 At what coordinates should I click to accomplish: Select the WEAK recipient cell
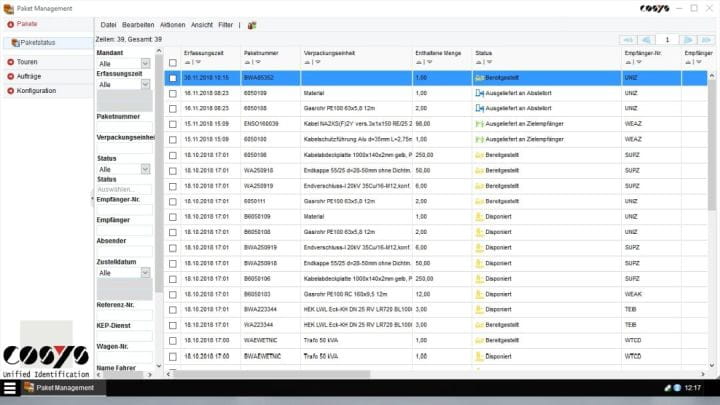tap(651, 294)
